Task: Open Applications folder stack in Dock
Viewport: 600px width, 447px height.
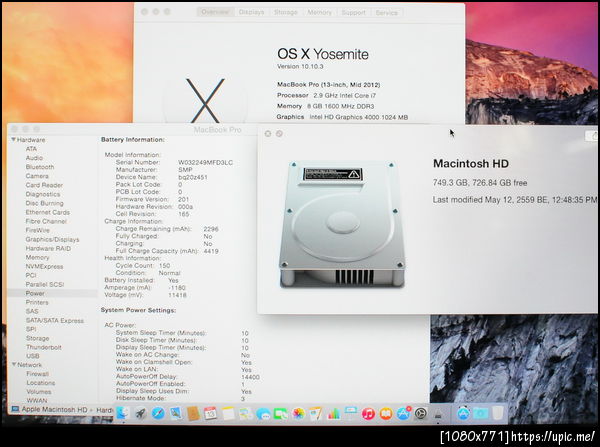Action: click(463, 413)
